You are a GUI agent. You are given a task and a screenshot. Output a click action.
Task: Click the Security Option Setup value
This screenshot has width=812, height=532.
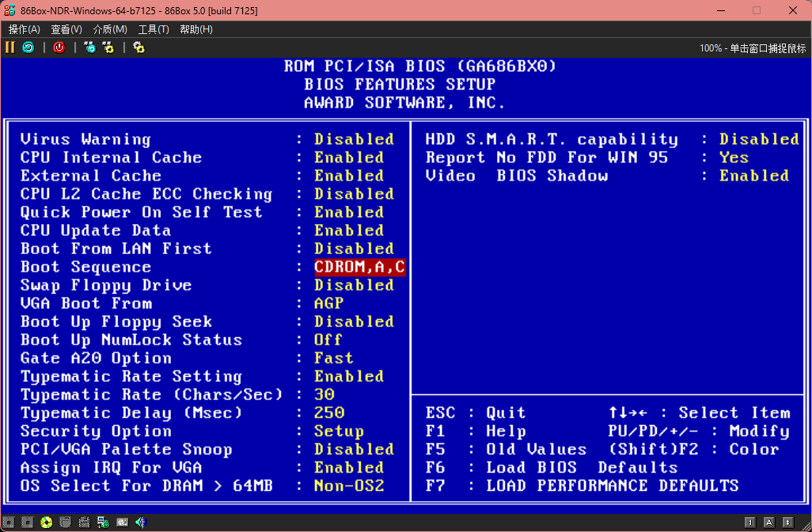tap(339, 431)
